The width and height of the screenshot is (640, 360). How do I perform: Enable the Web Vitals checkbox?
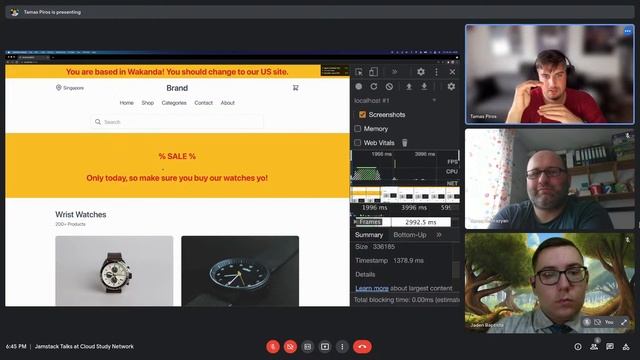358,143
